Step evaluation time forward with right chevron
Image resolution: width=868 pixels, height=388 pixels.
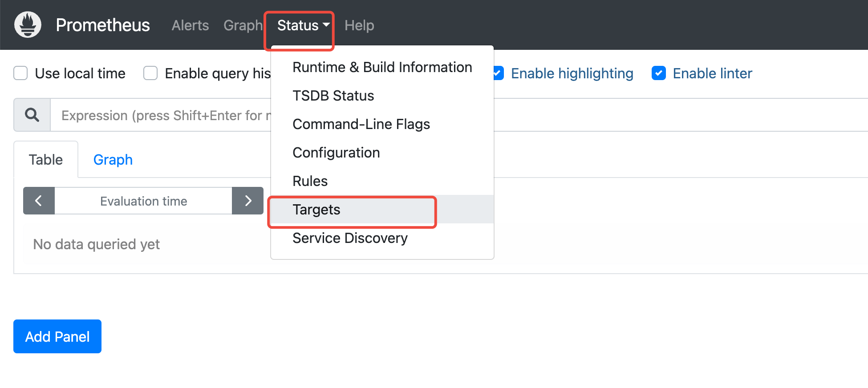coord(248,201)
